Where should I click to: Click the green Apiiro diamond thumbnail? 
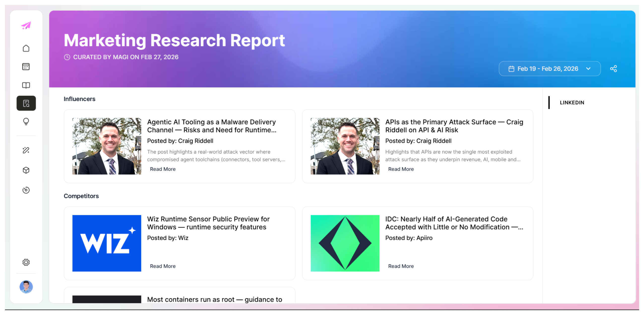[x=345, y=243]
